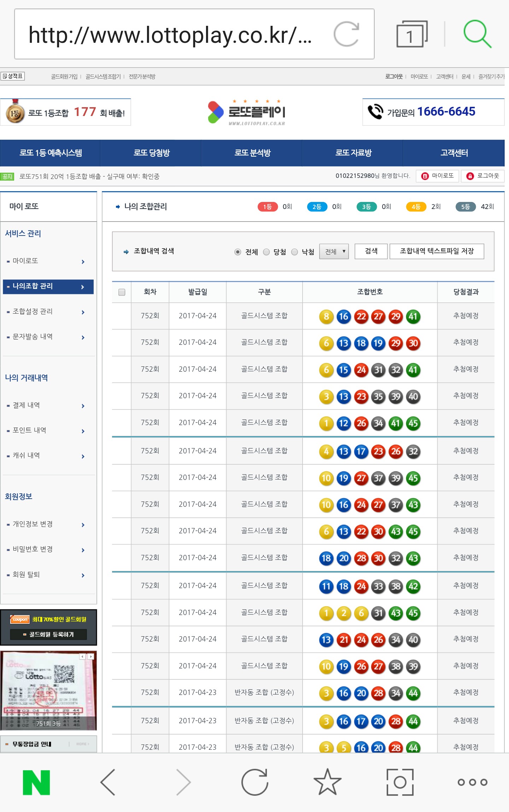This screenshot has width=509, height=812.
Task: Open the 로또 분석방 menu
Action: pos(252,153)
